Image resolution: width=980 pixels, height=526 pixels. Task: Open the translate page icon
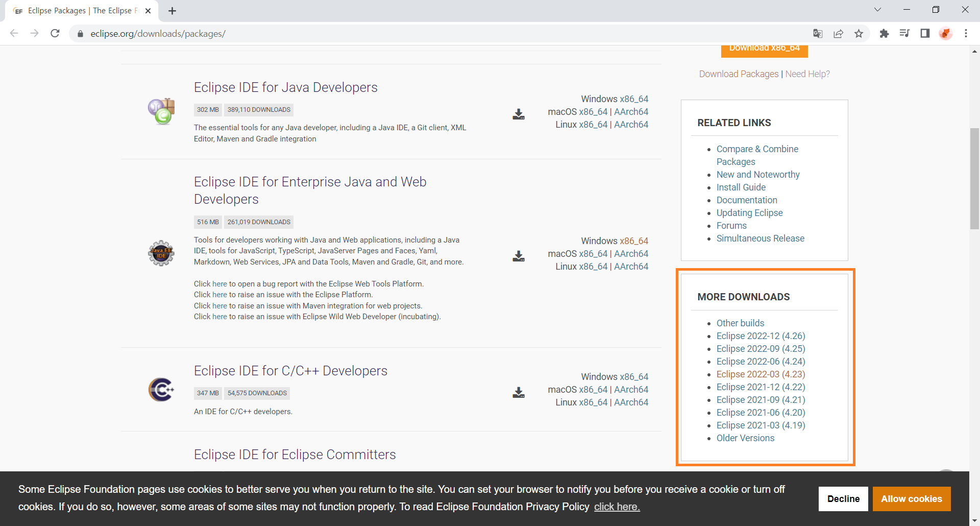pyautogui.click(x=818, y=33)
